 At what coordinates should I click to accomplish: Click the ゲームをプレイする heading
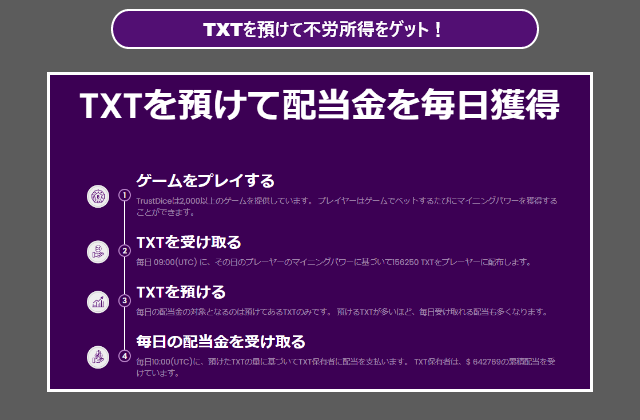point(205,181)
